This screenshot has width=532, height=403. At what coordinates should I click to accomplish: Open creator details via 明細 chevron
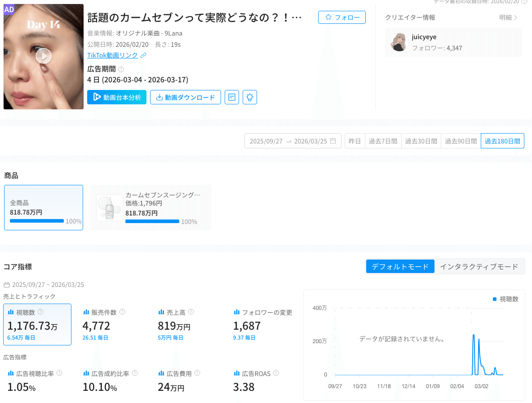point(508,17)
